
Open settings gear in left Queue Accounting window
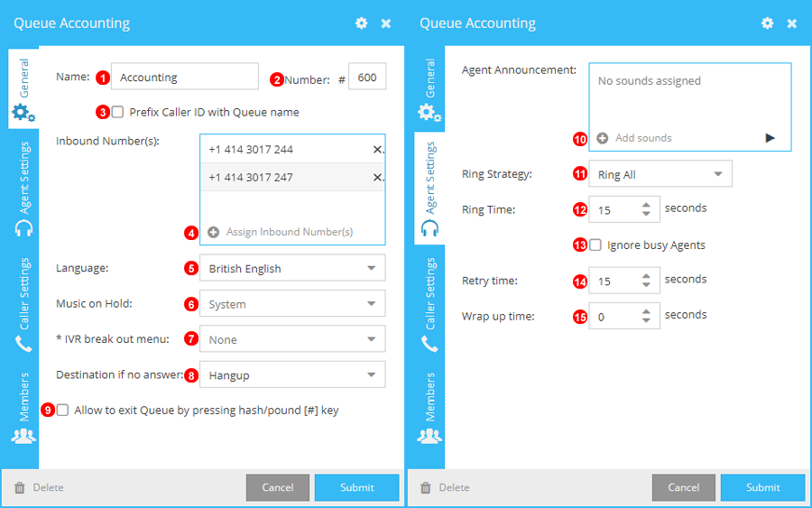(361, 23)
